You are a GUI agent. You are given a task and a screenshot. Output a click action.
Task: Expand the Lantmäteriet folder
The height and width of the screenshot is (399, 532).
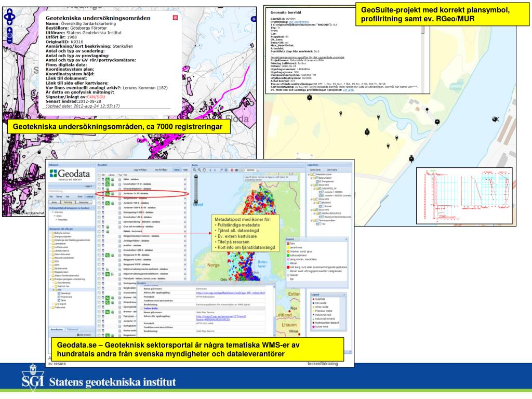tap(50, 244)
